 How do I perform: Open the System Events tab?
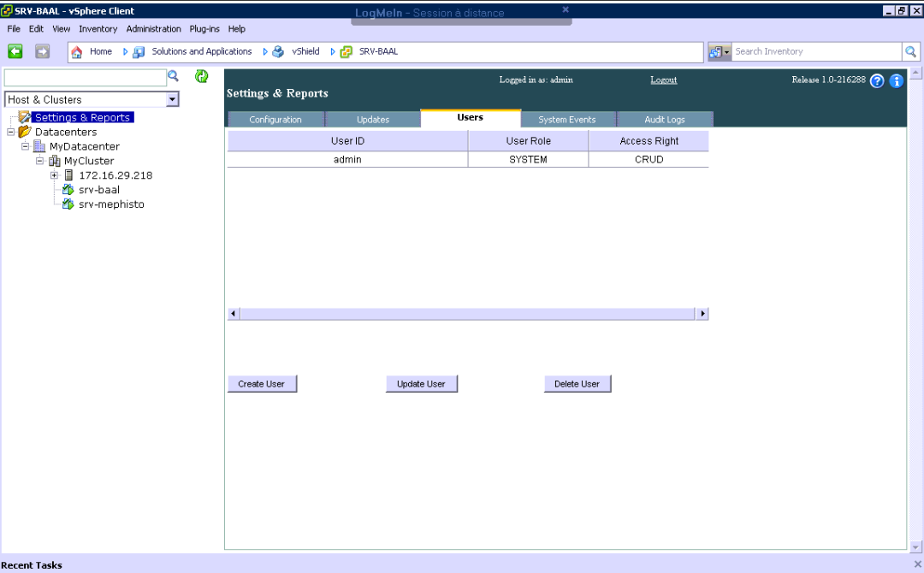566,120
